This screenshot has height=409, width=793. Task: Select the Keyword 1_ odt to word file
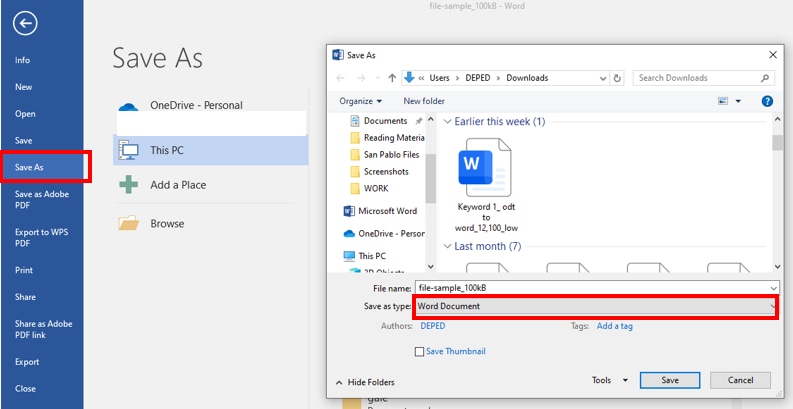click(x=486, y=185)
